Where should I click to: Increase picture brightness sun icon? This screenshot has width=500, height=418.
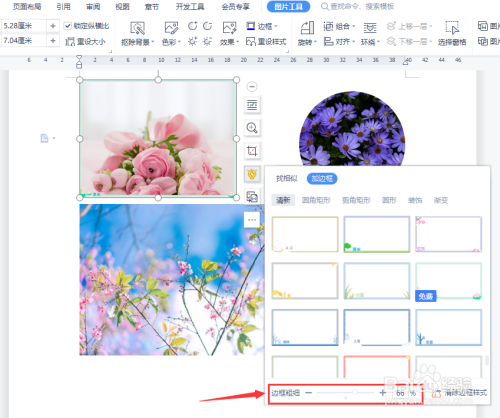click(192, 42)
